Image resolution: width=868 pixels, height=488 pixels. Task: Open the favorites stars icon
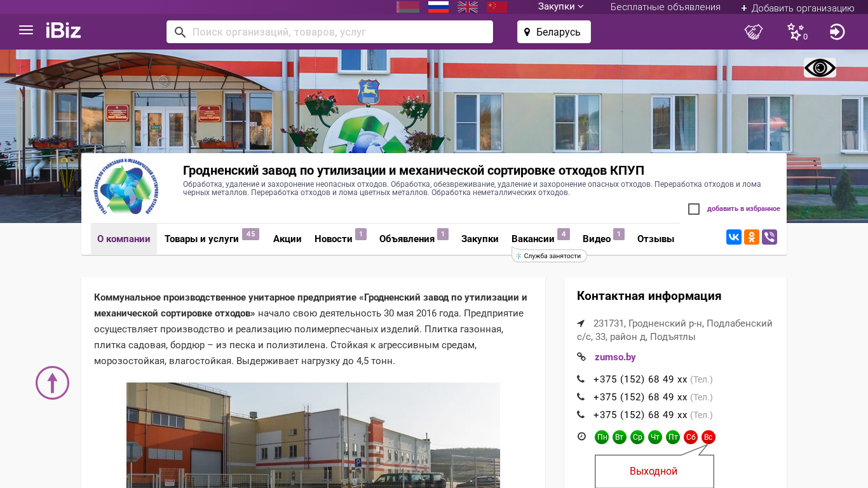click(x=797, y=32)
